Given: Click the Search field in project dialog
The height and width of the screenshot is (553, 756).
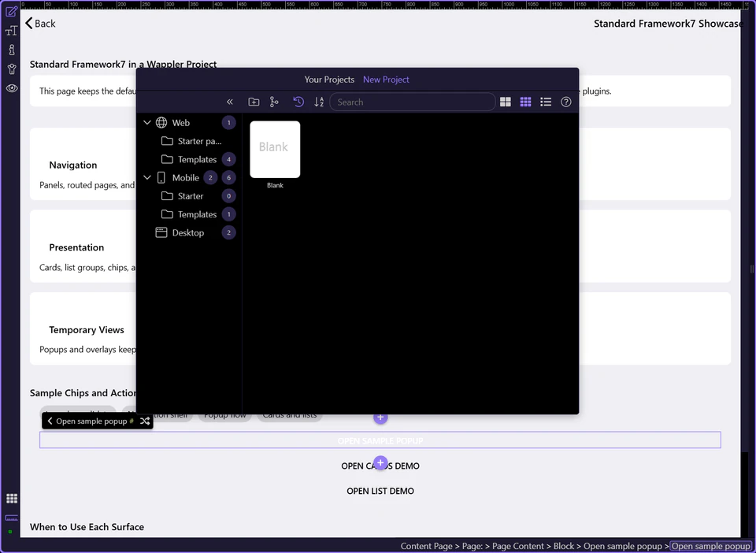Looking at the screenshot, I should 412,102.
